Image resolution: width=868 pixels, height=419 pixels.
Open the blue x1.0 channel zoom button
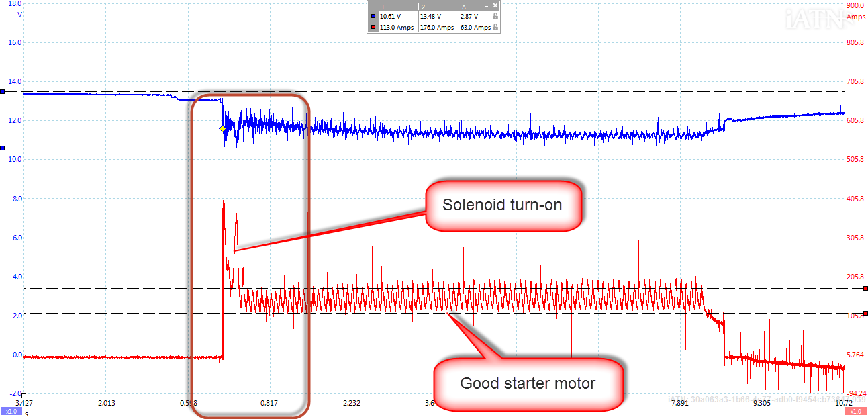coord(11,411)
